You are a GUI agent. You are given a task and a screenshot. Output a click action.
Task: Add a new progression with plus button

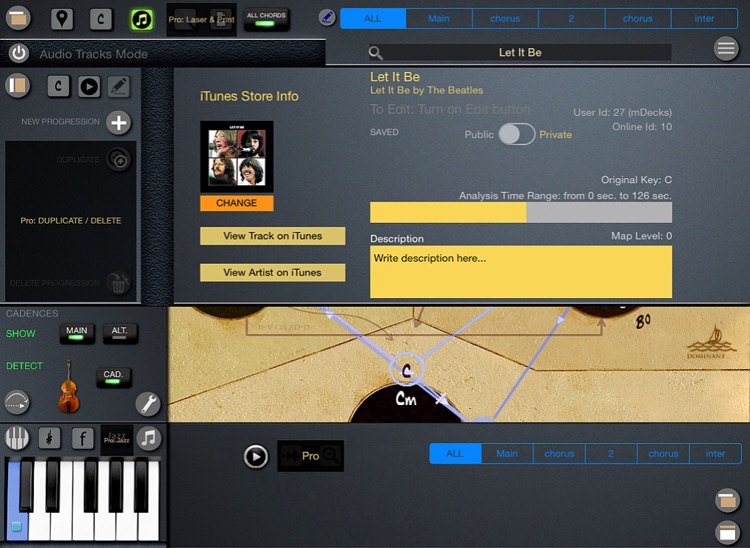pyautogui.click(x=119, y=123)
